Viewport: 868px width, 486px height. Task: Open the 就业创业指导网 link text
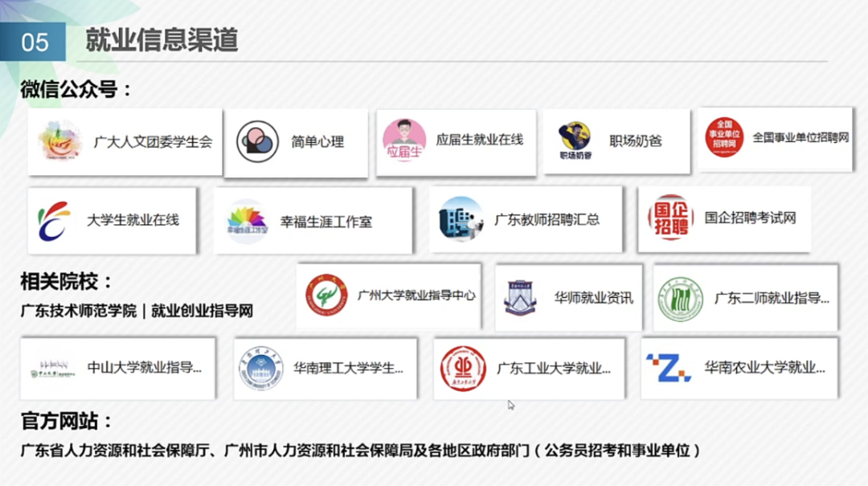tap(203, 311)
